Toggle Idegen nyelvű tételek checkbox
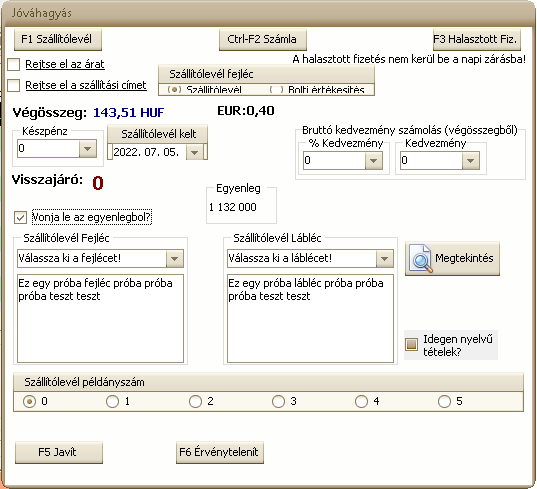Screen dimensions: 537x489 (x=411, y=344)
